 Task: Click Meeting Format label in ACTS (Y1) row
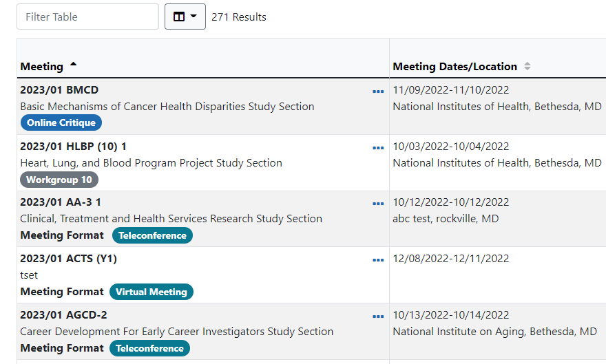point(62,292)
